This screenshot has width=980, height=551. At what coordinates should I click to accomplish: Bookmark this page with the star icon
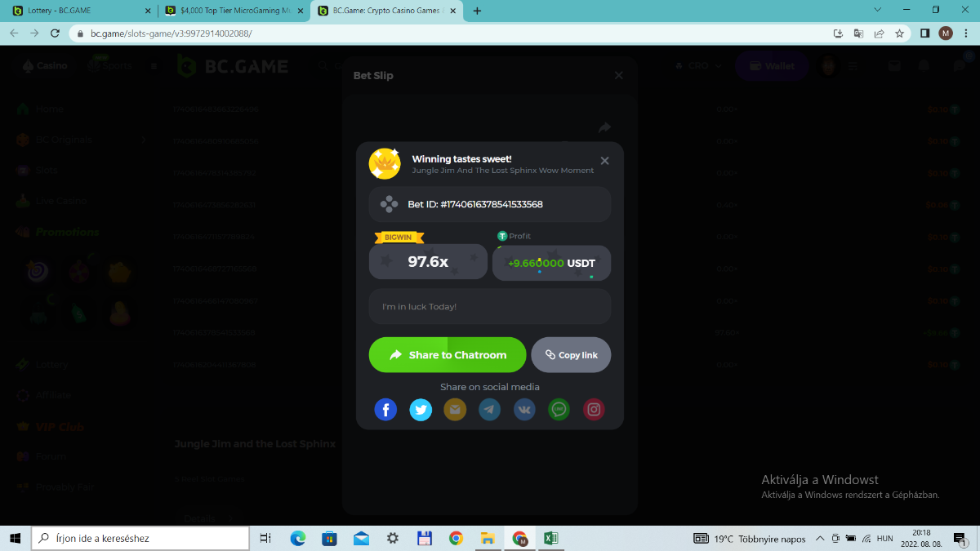(899, 33)
